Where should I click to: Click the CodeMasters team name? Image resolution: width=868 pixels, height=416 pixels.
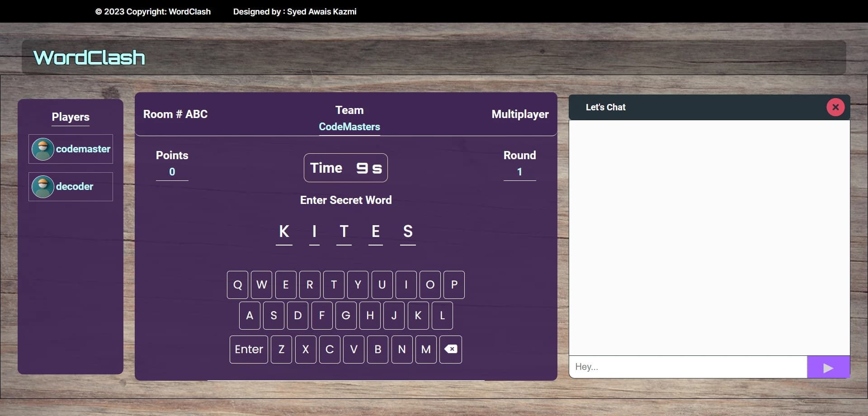click(x=349, y=127)
